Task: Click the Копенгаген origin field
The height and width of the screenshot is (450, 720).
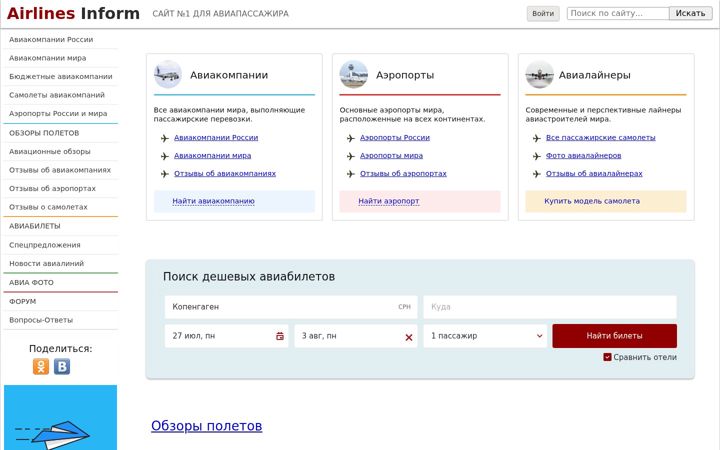Action: coord(291,307)
